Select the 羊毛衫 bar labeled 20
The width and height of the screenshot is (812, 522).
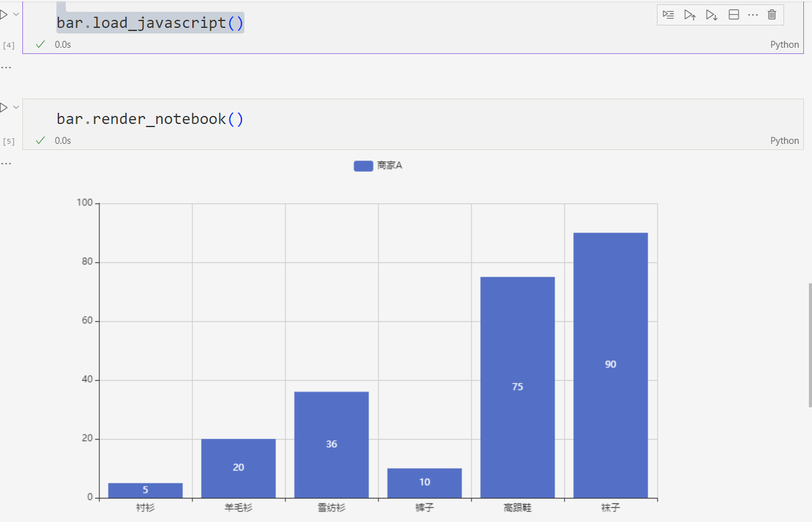(x=238, y=468)
